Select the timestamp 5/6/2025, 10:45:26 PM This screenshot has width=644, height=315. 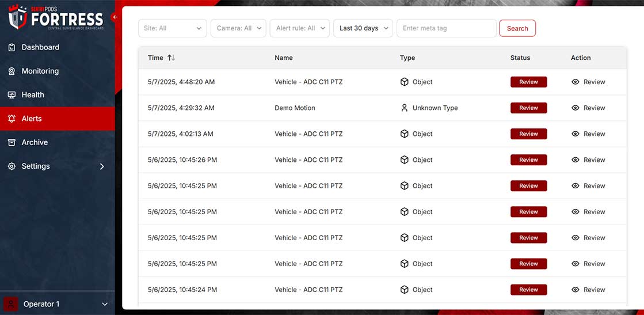182,160
